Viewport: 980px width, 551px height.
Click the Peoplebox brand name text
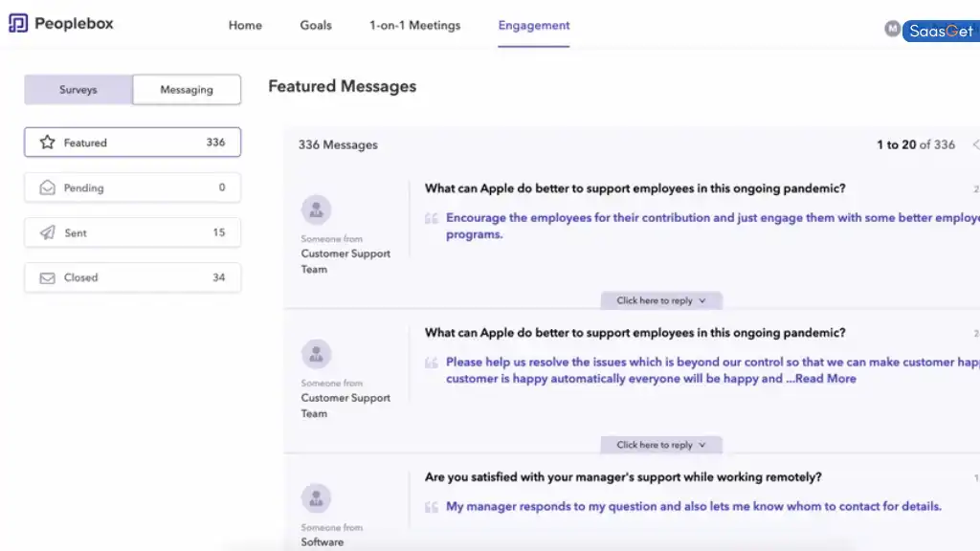click(x=74, y=24)
